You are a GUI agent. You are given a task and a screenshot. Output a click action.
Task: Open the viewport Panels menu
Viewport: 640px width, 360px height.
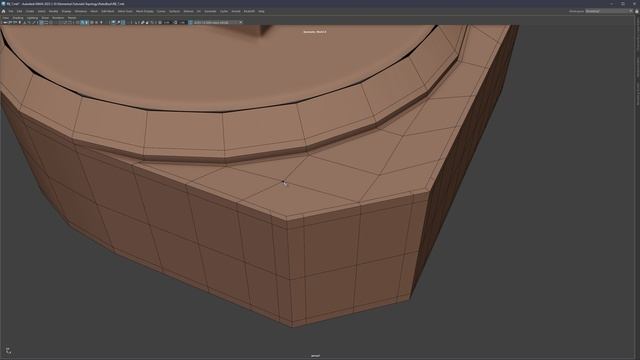coord(72,18)
